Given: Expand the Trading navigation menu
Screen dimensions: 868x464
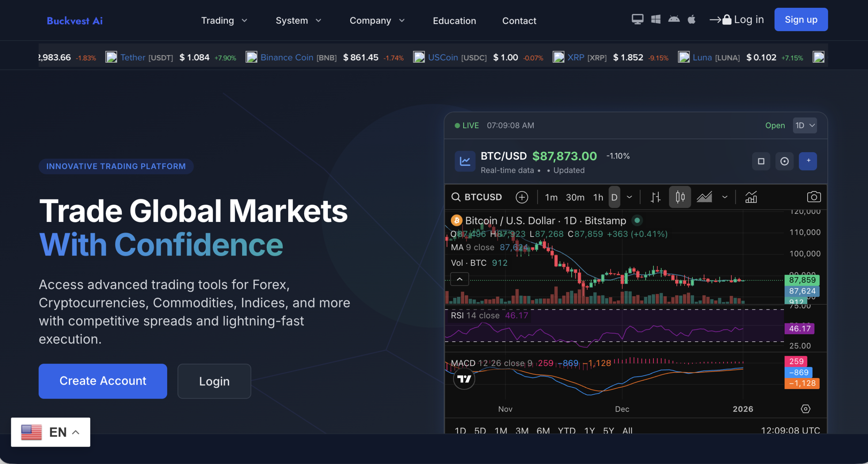Looking at the screenshot, I should click(x=224, y=20).
